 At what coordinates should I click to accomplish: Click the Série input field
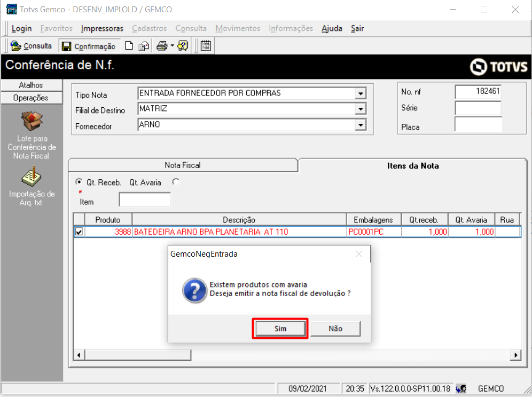478,108
